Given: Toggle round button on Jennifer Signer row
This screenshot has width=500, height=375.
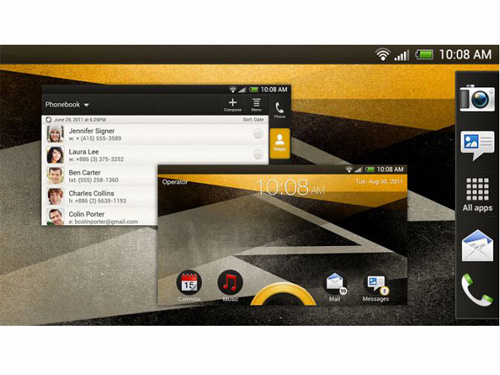Looking at the screenshot, I should tap(258, 134).
